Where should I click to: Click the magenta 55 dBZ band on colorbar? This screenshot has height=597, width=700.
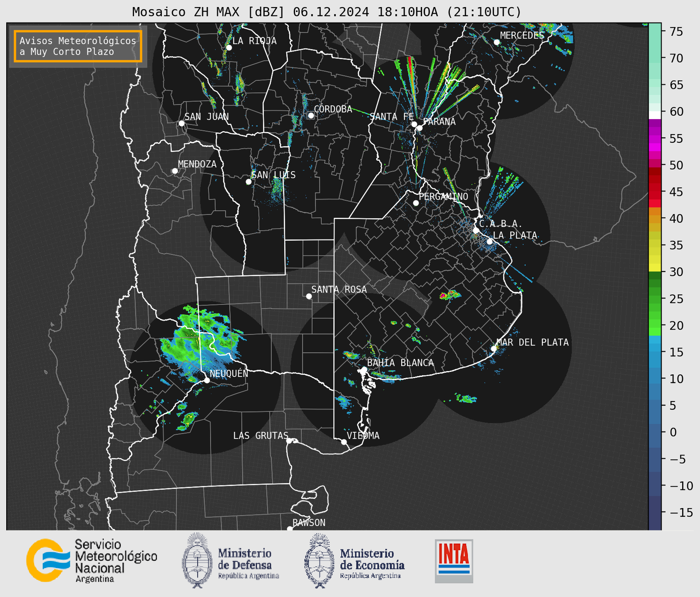655,139
